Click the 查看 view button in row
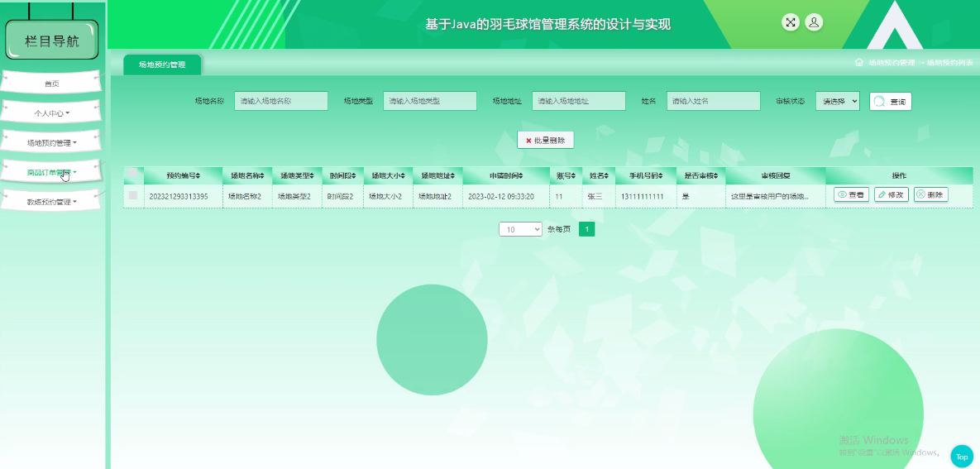The height and width of the screenshot is (469, 980). (x=850, y=195)
